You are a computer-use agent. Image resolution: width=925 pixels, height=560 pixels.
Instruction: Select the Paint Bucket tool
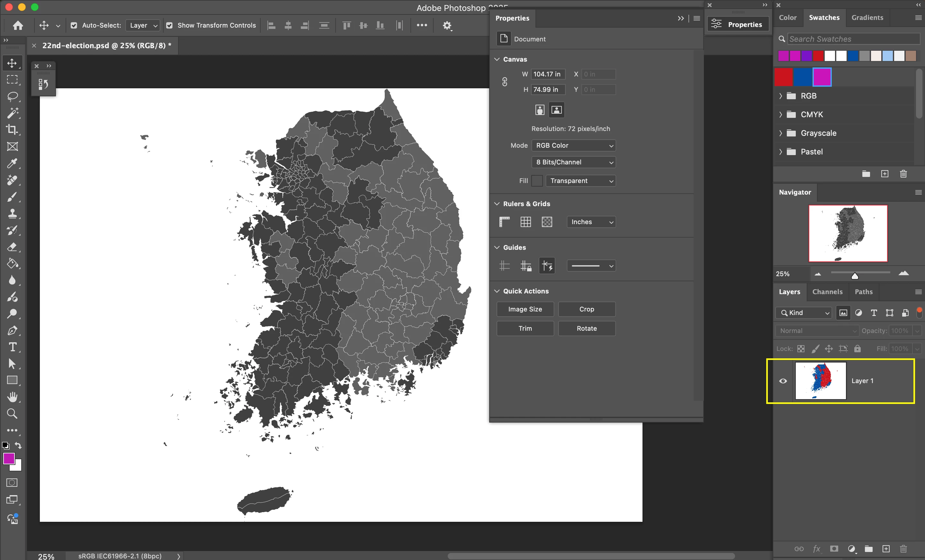[13, 263]
